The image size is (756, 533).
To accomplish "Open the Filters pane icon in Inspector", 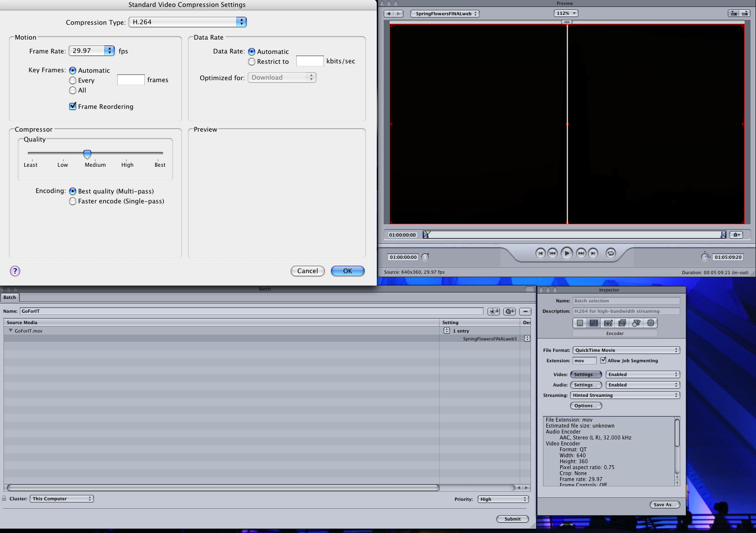I will click(623, 323).
